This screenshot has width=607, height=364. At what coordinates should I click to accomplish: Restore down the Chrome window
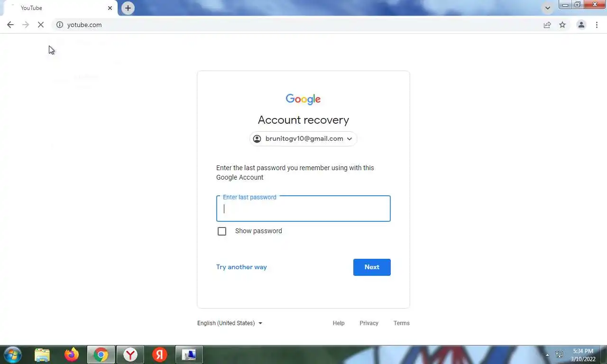(x=578, y=5)
